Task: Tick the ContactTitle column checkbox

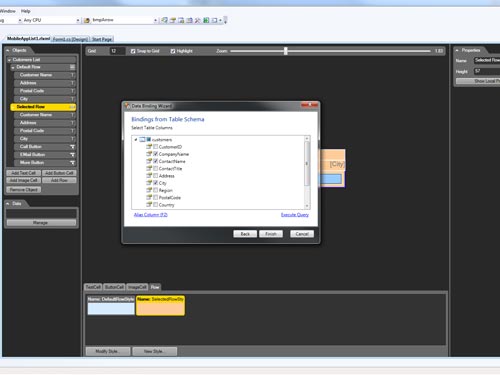Action: (156, 168)
